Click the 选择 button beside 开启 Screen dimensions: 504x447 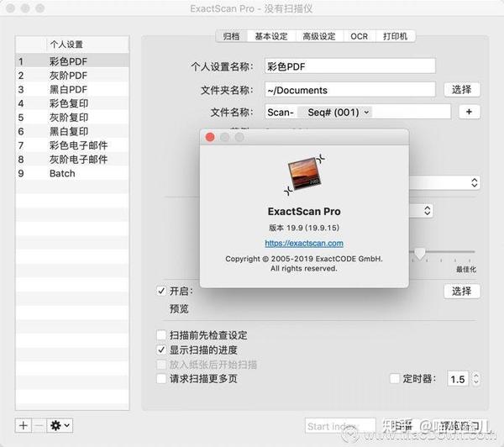coord(462,292)
